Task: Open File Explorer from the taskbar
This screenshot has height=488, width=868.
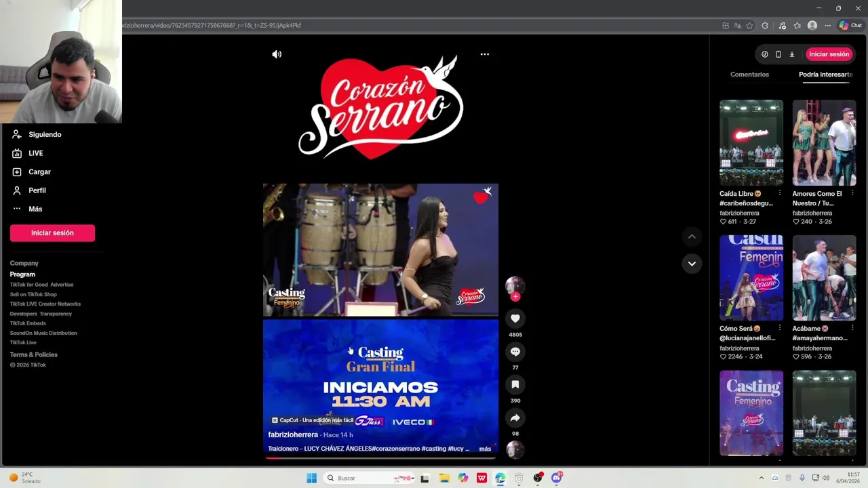Action: (x=444, y=478)
